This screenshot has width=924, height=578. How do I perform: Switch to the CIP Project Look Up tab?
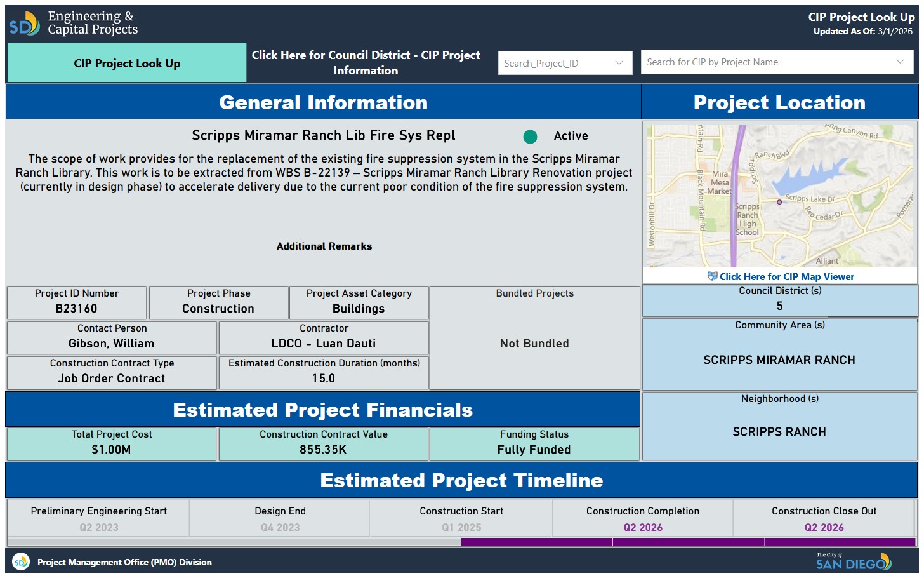click(127, 63)
